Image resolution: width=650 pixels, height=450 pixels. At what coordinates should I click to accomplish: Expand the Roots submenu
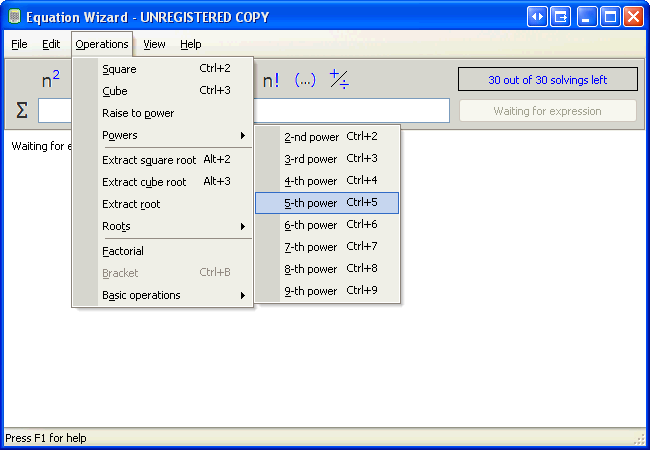162,226
